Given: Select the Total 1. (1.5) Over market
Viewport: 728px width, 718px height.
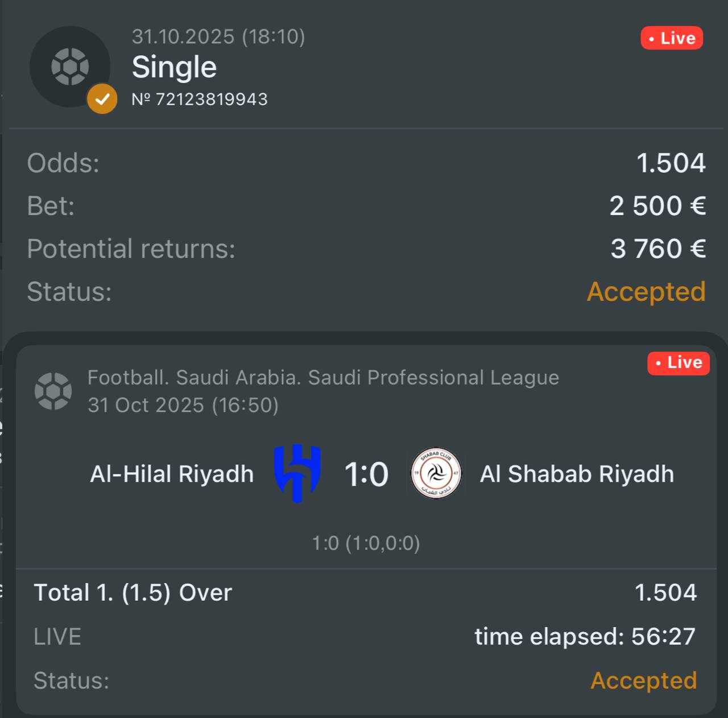Looking at the screenshot, I should click(133, 593).
